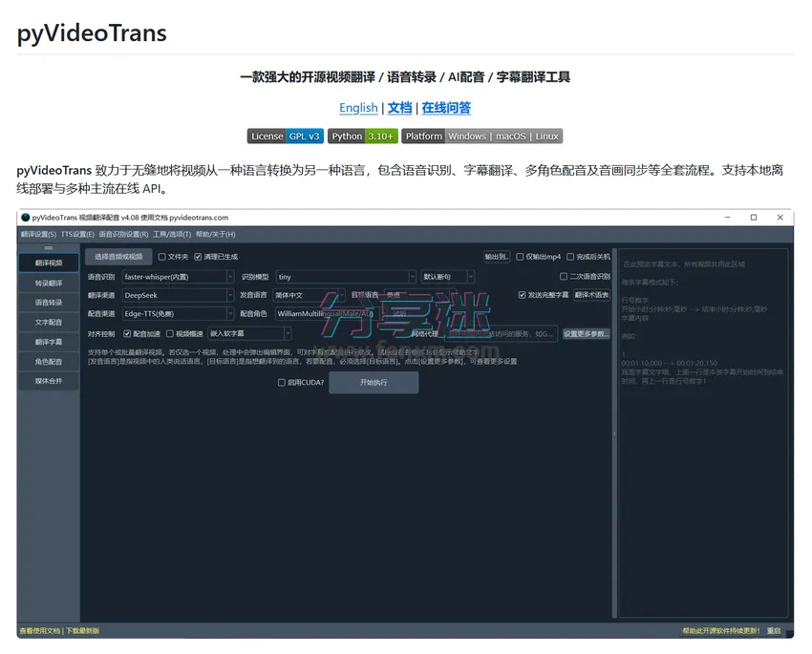Open the 翻译设置(S) menu

pyautogui.click(x=39, y=234)
